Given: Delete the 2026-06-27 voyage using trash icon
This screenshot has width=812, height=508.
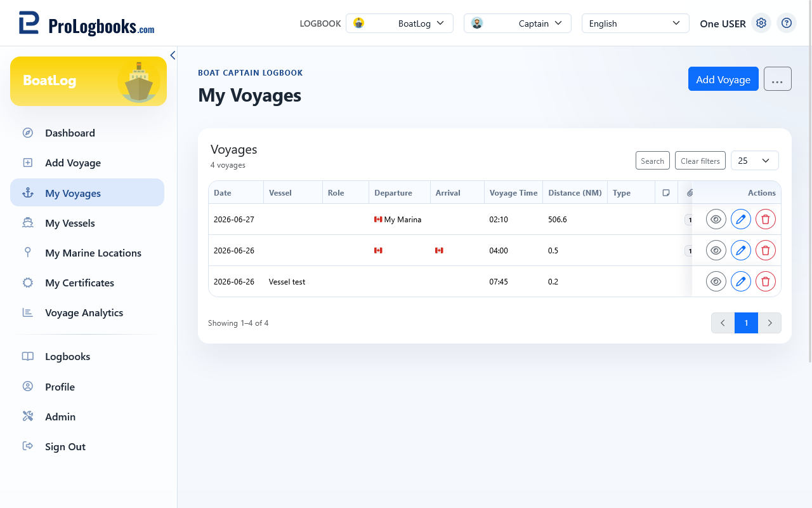Looking at the screenshot, I should coord(766,219).
